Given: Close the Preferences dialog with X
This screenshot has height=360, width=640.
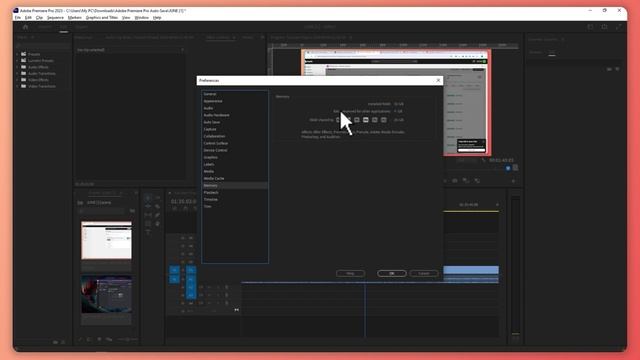Looking at the screenshot, I should point(438,80).
